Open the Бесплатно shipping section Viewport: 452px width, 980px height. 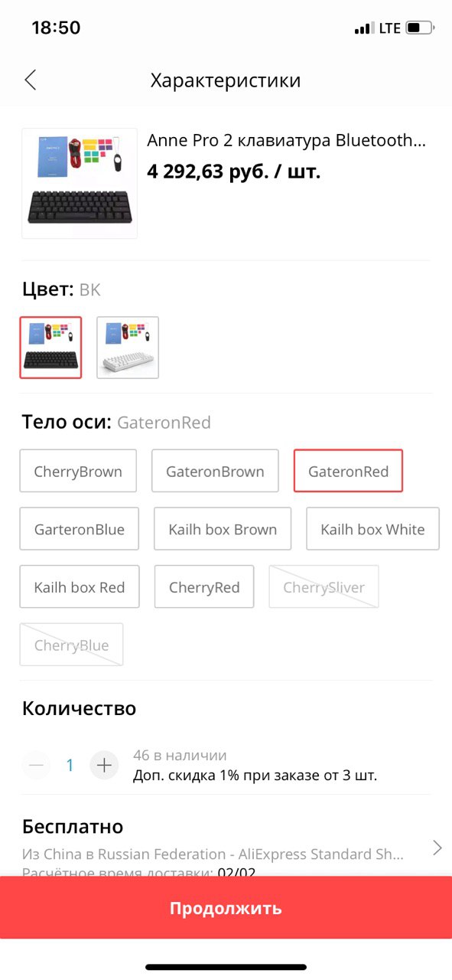point(226,847)
